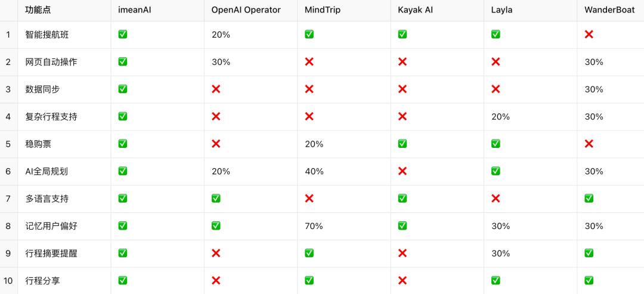The height and width of the screenshot is (294, 644).
Task: Select the 功能点 column header
Action: pyautogui.click(x=64, y=11)
